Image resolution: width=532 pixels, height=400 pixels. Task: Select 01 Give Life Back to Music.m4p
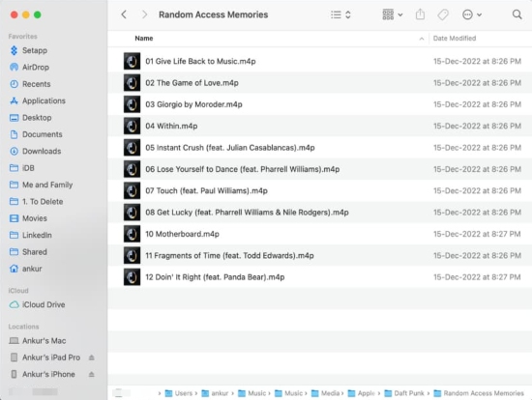[320, 62]
